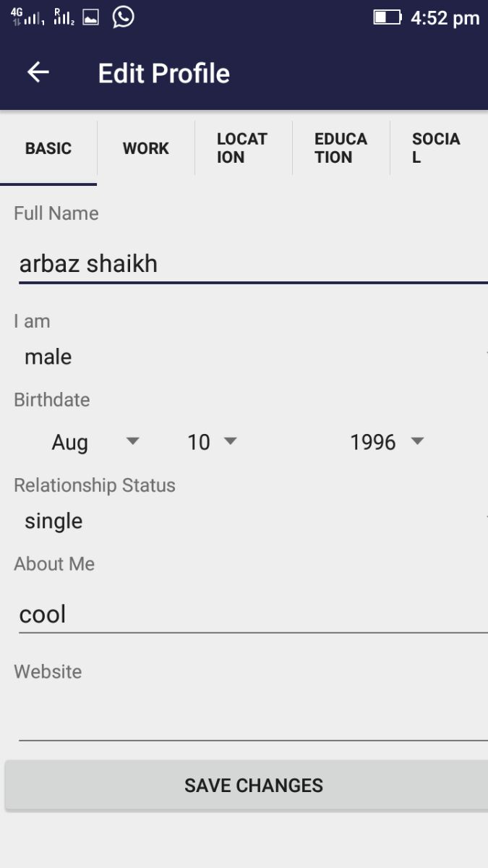This screenshot has height=868, width=488.
Task: Switch to the LOCATION tab
Action: pyautogui.click(x=244, y=148)
